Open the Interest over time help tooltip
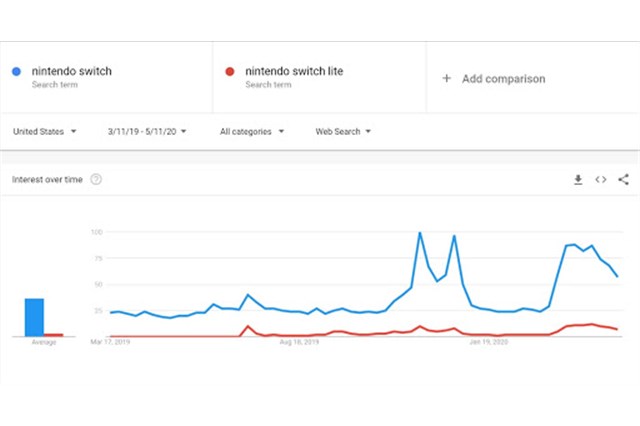Image resolution: width=640 pixels, height=426 pixels. click(96, 180)
